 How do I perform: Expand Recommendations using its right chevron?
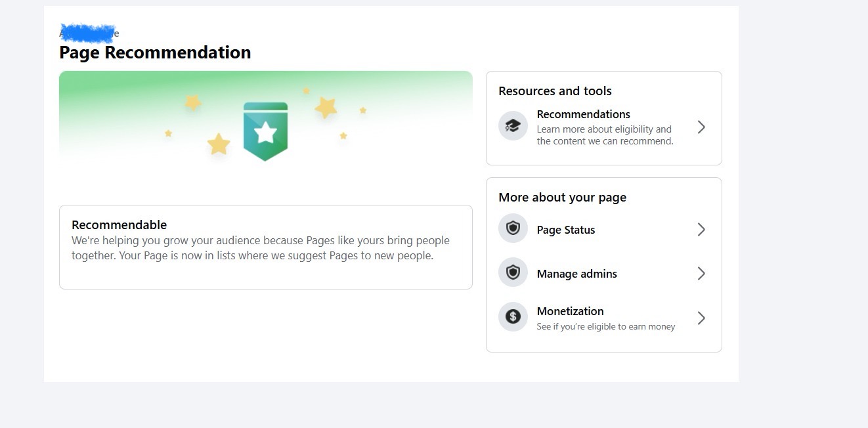701,127
